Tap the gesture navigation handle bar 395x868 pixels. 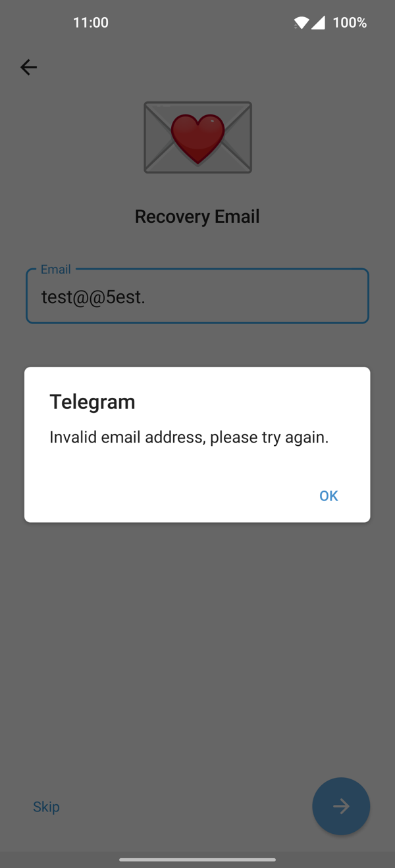pyautogui.click(x=197, y=859)
